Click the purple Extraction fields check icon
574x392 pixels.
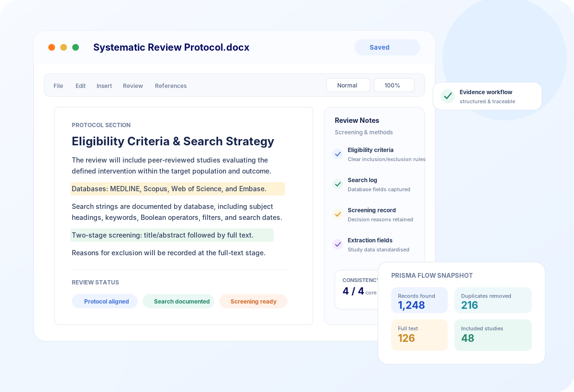point(338,244)
